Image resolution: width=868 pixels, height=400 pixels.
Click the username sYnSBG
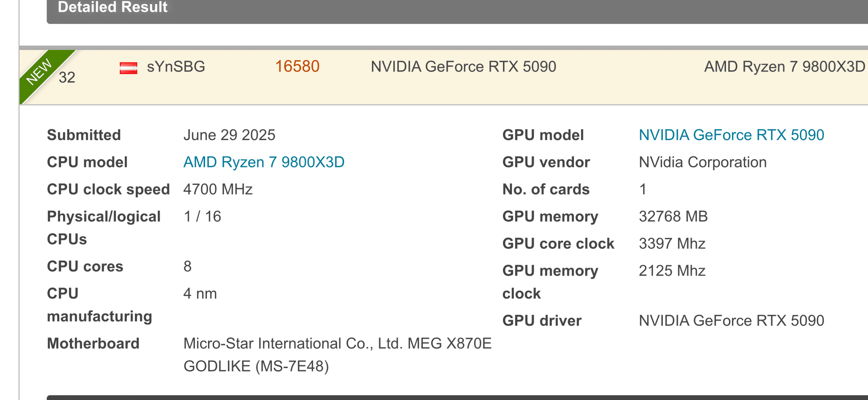point(176,67)
